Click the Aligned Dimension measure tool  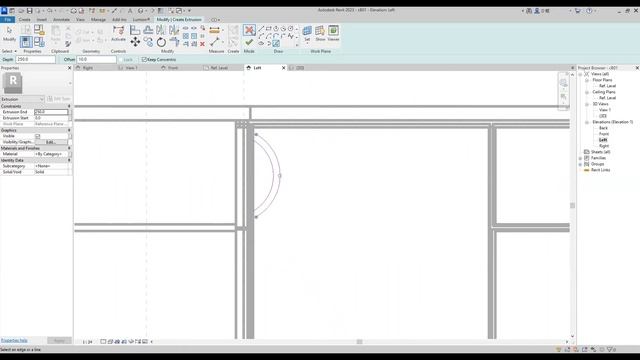click(x=214, y=30)
